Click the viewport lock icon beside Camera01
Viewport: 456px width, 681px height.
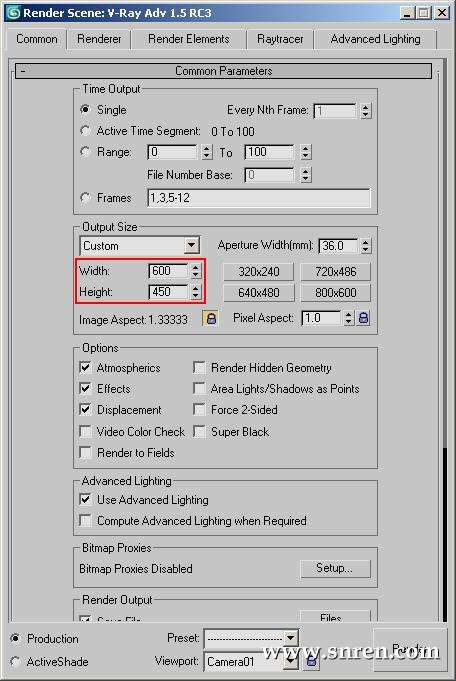click(x=311, y=661)
